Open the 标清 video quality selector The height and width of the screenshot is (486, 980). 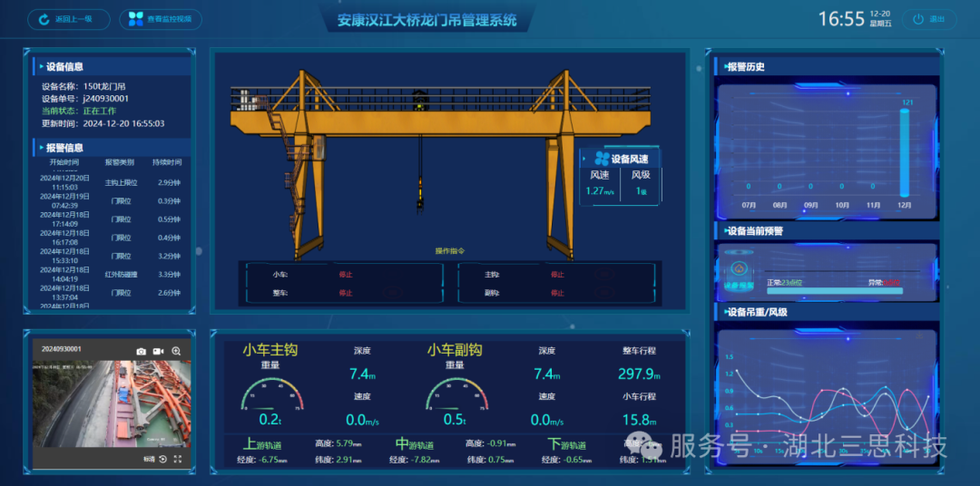148,460
